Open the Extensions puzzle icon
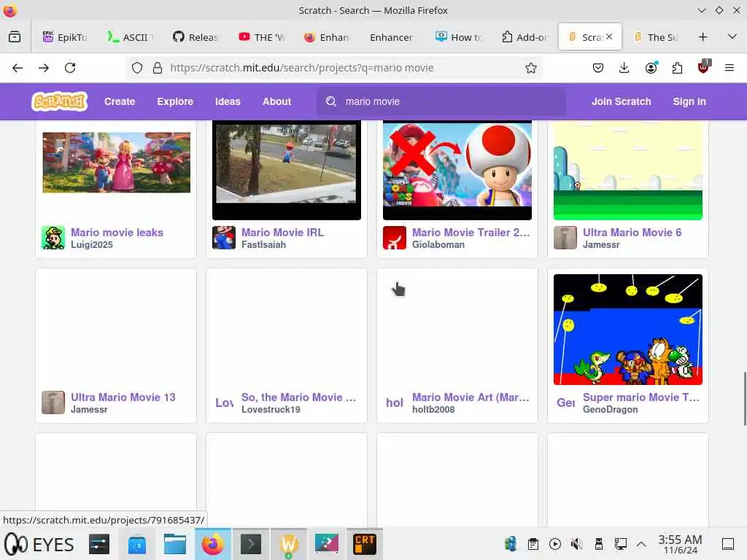Viewport: 747px width, 560px height. click(x=677, y=68)
